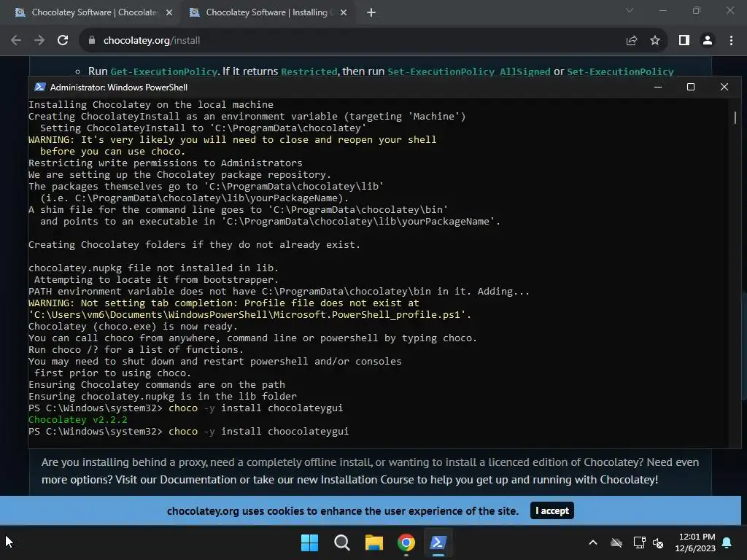Click Get-ExecutionPolicy code text
The width and height of the screenshot is (747, 560).
coord(164,72)
